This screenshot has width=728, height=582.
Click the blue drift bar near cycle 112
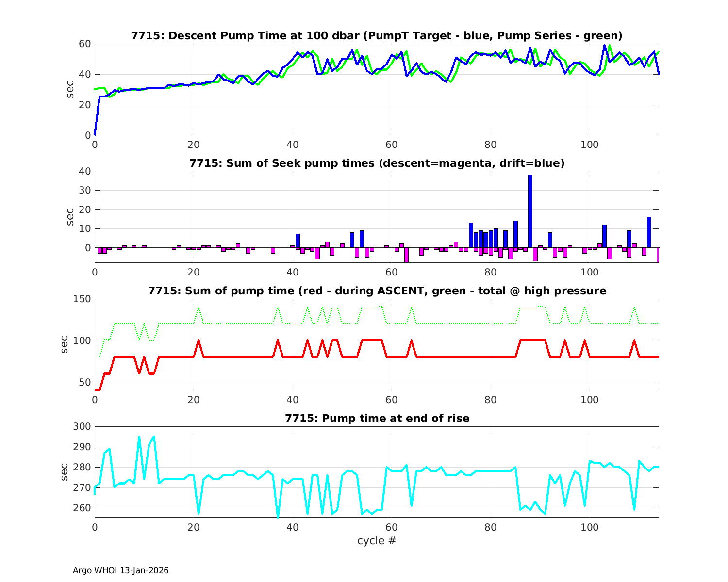(x=649, y=232)
